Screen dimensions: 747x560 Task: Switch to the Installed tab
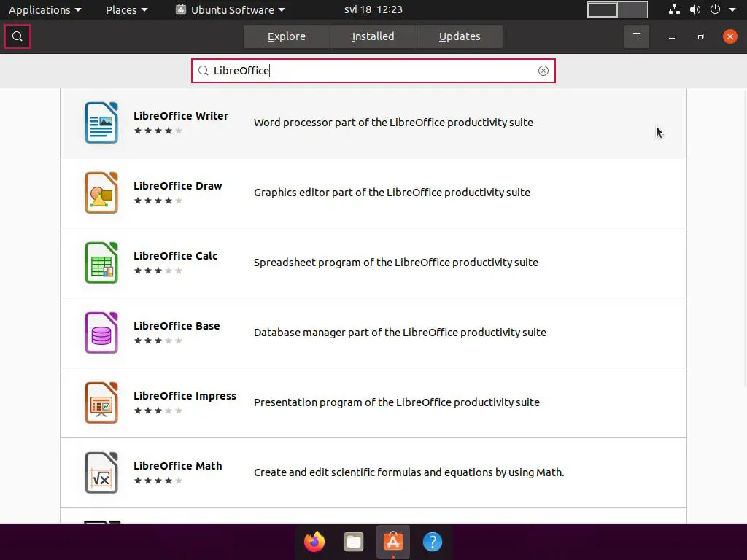coord(373,36)
